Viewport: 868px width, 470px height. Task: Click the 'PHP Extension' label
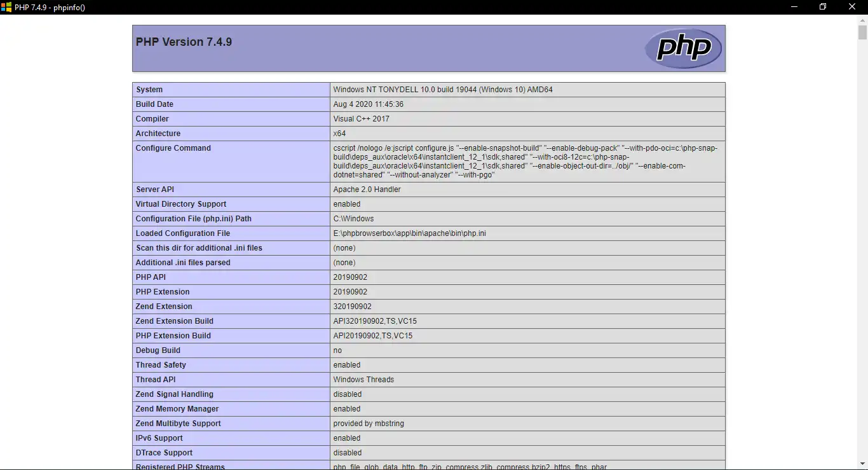click(x=163, y=292)
